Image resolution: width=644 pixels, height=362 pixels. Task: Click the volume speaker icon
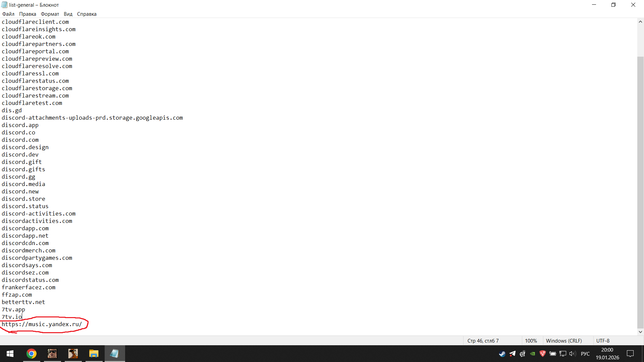pyautogui.click(x=572, y=354)
